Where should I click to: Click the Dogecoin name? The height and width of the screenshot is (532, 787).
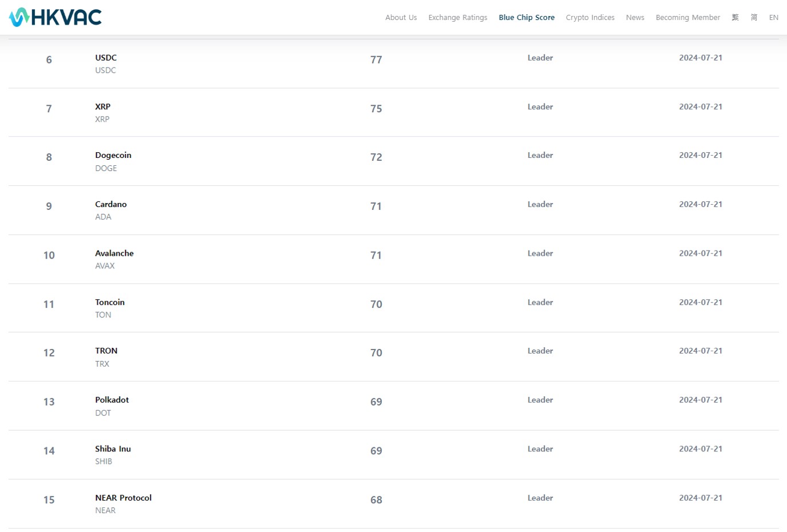(113, 156)
